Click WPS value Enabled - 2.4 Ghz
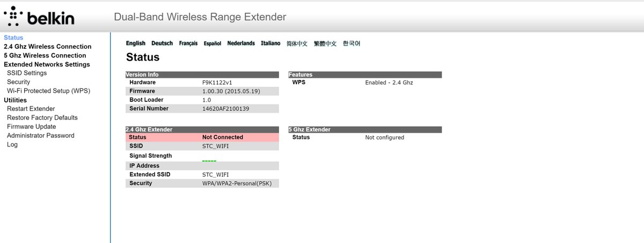The height and width of the screenshot is (243, 644). pyautogui.click(x=389, y=83)
